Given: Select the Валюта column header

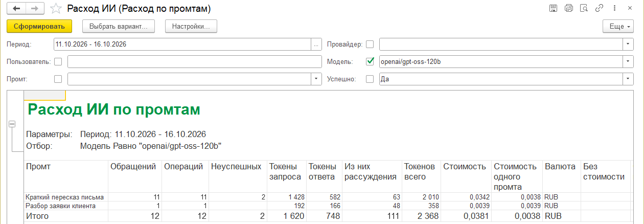Looking at the screenshot, I should tap(562, 176).
